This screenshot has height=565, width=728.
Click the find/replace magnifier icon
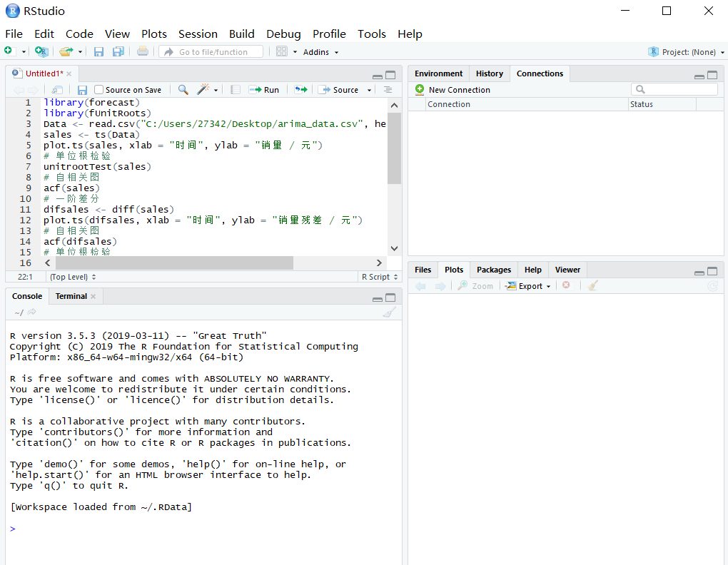point(183,90)
